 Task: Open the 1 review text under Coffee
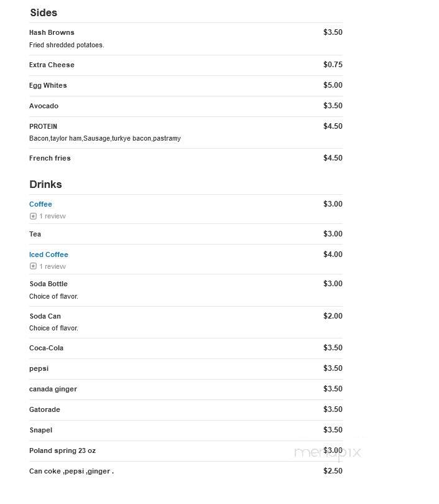52,216
